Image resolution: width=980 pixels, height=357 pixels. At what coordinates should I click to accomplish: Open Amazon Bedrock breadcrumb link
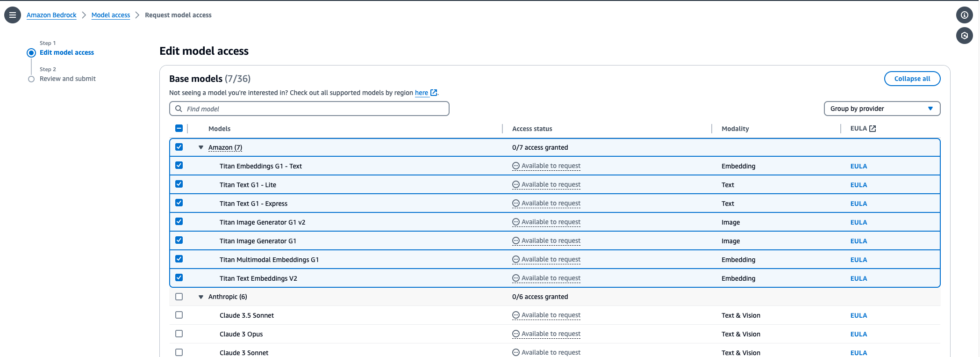[51, 15]
